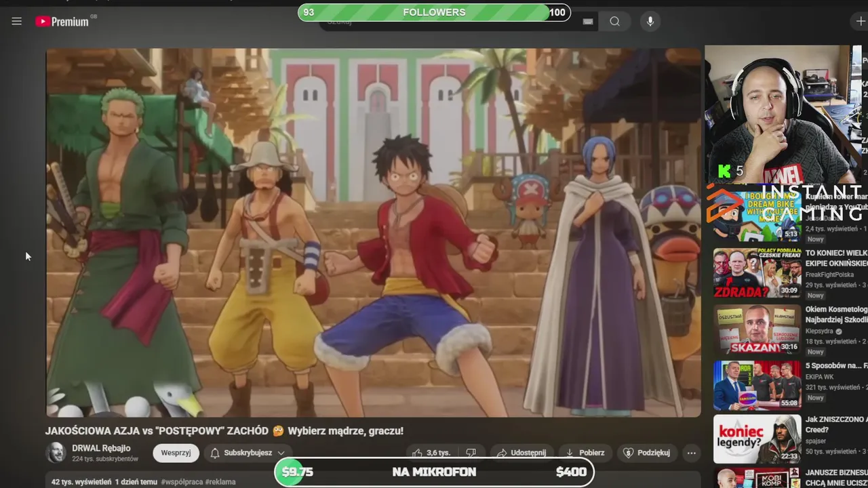Screen dimensions: 868x488
Task: Open the 'koniec legendy?' video thumbnail
Action: point(757,439)
